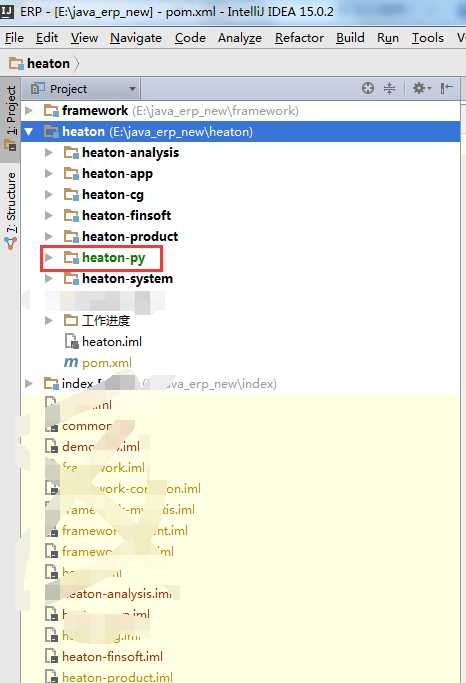
Task: Open the Analyze menu
Action: coord(240,38)
